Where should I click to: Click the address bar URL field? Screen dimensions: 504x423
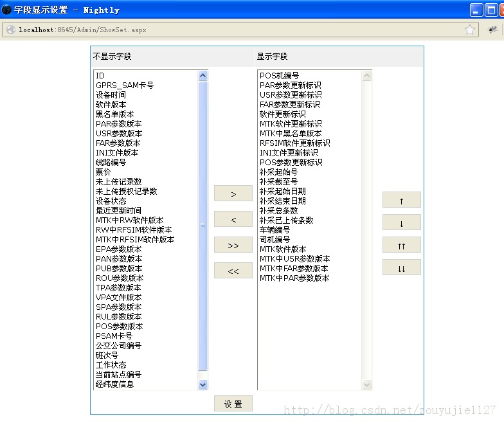240,30
